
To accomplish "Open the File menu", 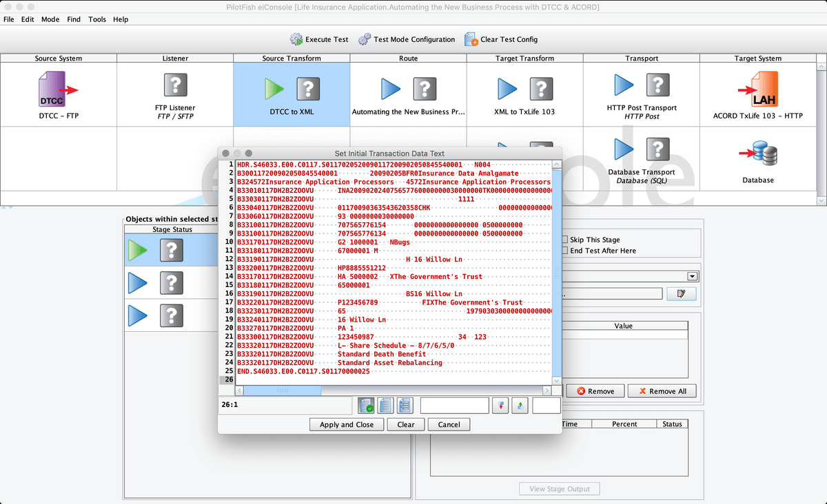I will 9,19.
